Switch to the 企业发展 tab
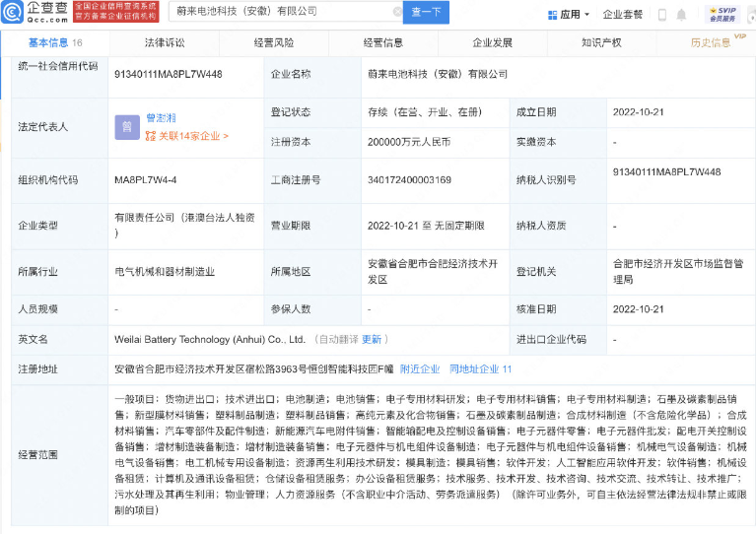 (x=492, y=43)
